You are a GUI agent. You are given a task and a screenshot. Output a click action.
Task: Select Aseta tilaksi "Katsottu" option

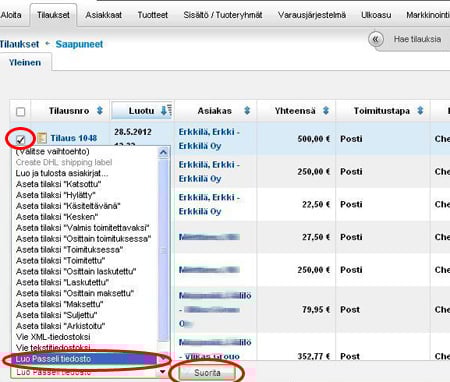pos(59,184)
